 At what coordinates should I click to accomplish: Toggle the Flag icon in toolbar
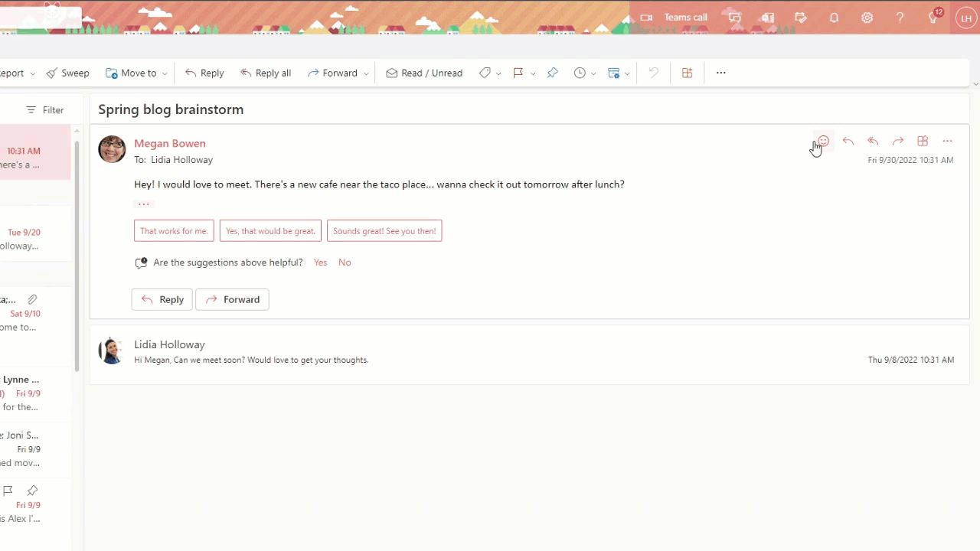(x=518, y=73)
